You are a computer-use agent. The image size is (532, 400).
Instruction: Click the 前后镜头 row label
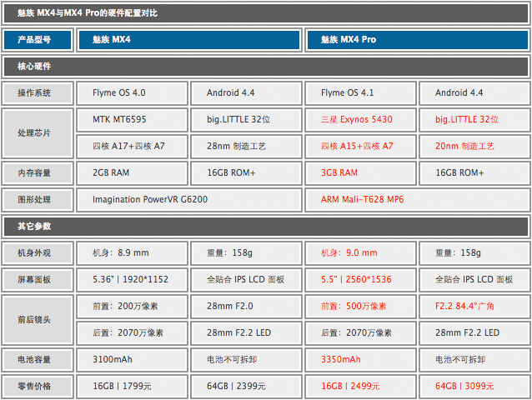pyautogui.click(x=38, y=320)
